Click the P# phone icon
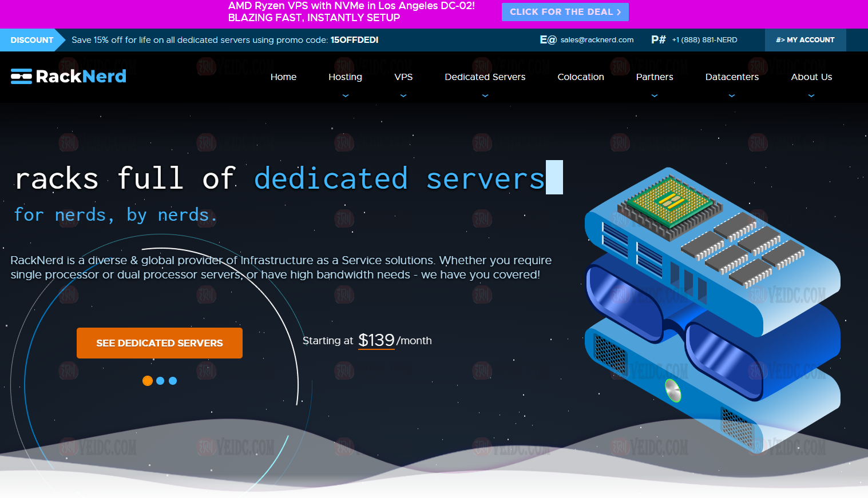 659,39
